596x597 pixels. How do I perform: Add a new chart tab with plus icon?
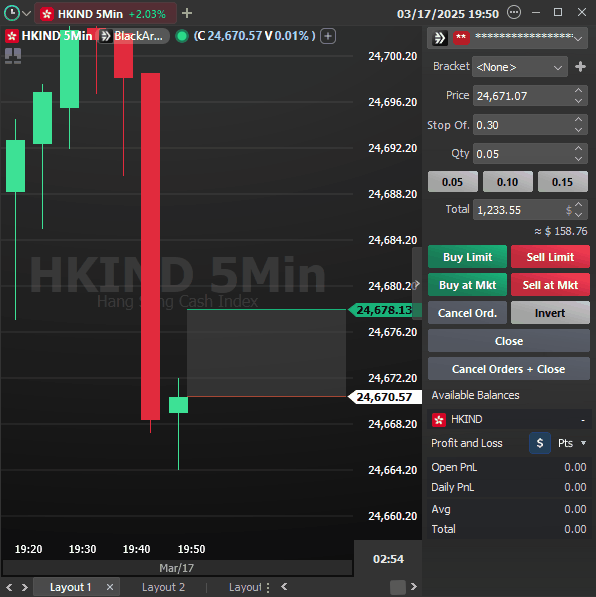click(187, 14)
